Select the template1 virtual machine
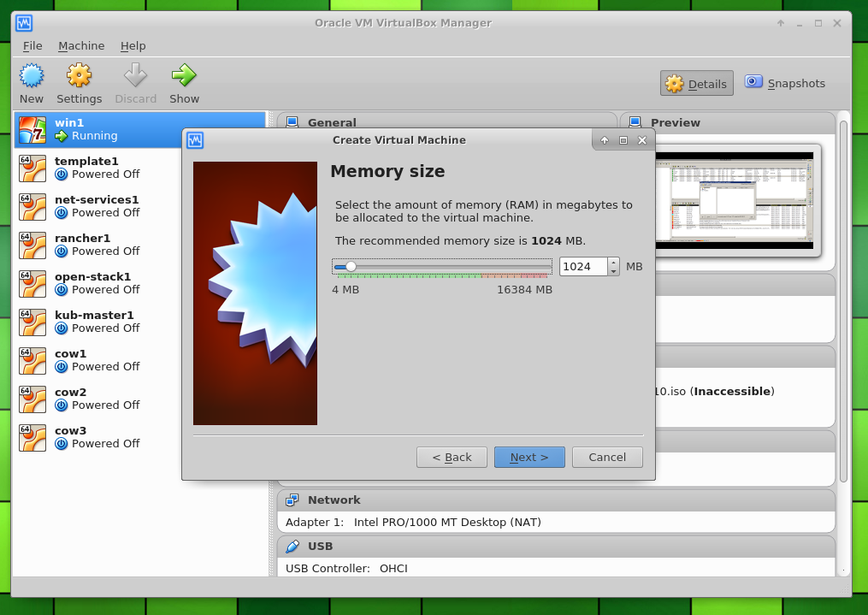 (140, 169)
